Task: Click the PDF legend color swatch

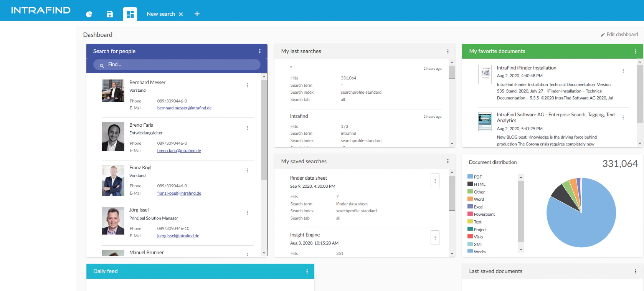Action: 470,177
